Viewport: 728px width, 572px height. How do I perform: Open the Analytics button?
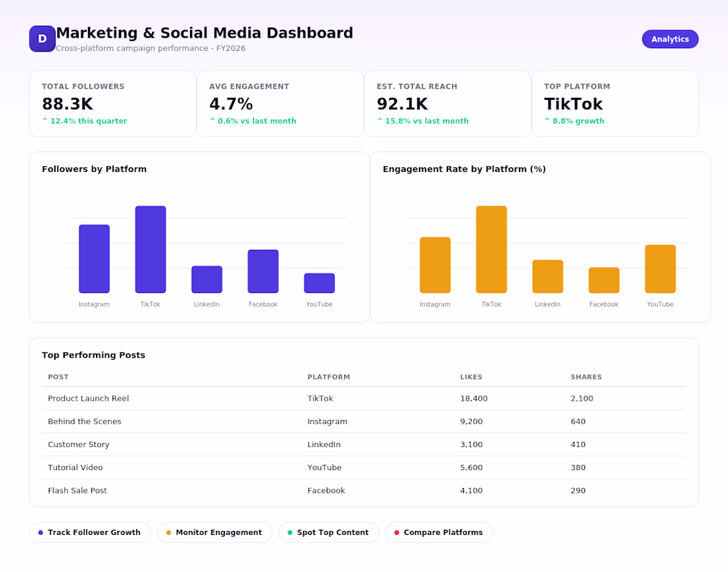coord(670,39)
